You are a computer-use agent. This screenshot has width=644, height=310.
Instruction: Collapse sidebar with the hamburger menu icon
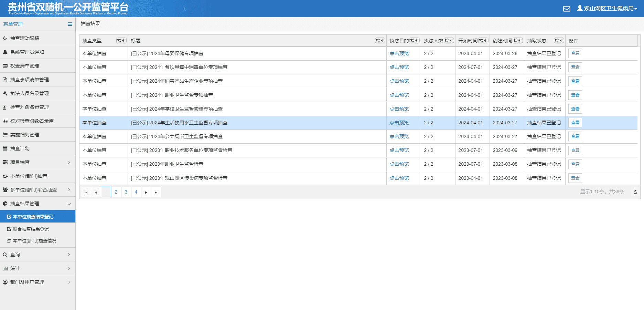pos(70,24)
